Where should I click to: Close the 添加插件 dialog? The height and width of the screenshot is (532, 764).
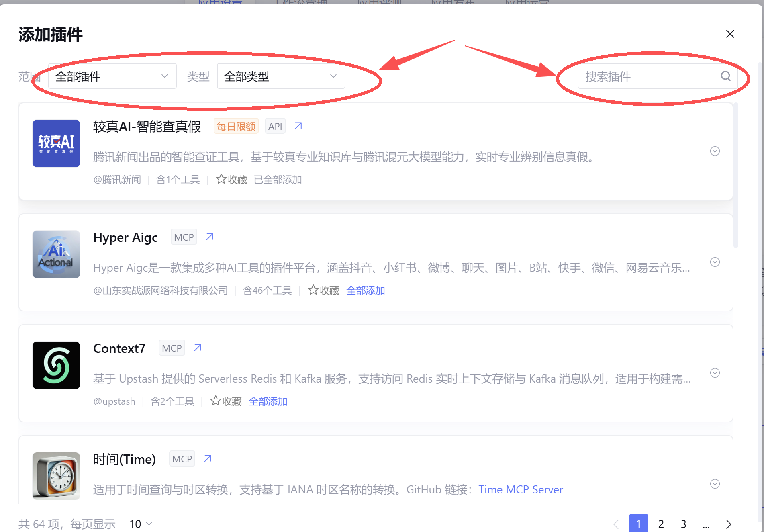point(730,34)
